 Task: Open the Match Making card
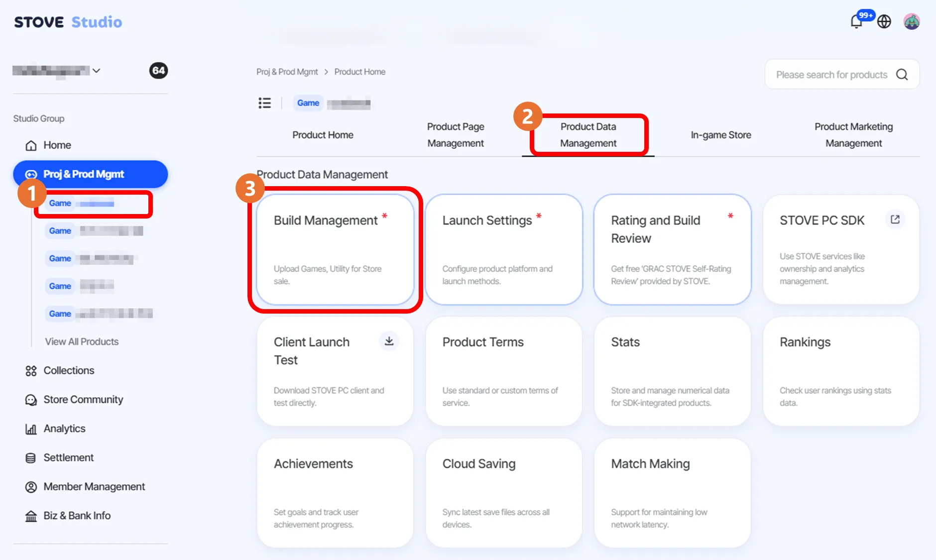(x=673, y=493)
